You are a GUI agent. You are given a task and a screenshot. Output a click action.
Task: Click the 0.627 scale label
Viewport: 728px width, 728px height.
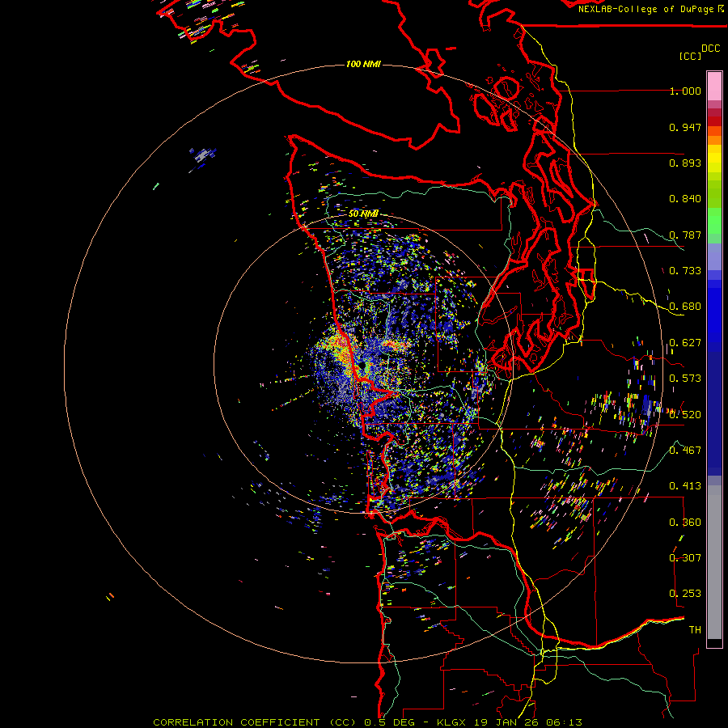pyautogui.click(x=685, y=343)
